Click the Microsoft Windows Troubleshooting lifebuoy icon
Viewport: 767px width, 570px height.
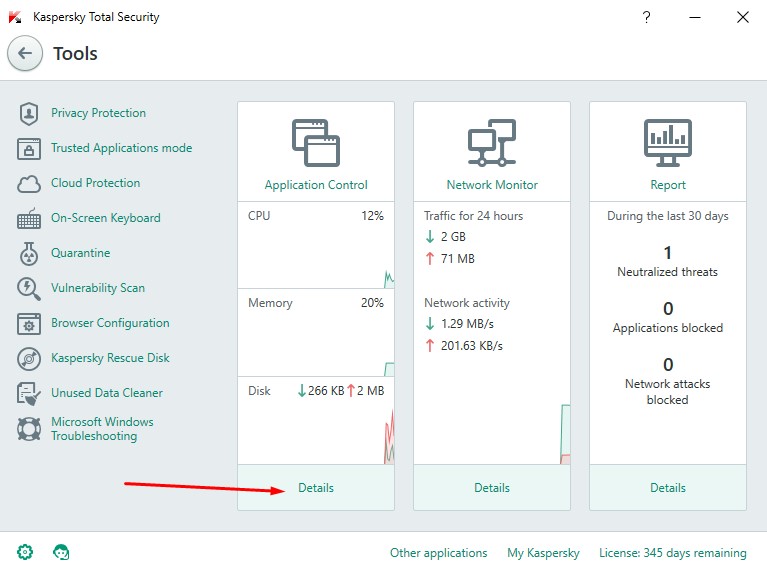pos(29,429)
